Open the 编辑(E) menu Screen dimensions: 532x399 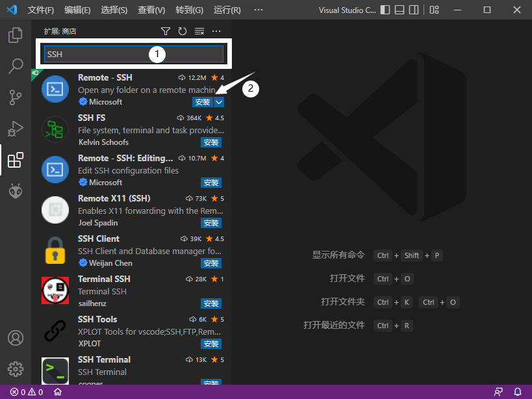click(77, 10)
